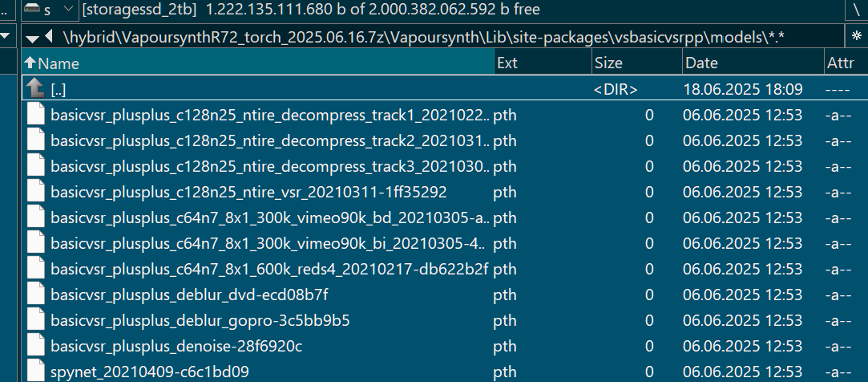Image resolution: width=868 pixels, height=382 pixels.
Task: Click file icon of ntire_vsr_20210311-1ff35292 model
Action: tap(36, 192)
